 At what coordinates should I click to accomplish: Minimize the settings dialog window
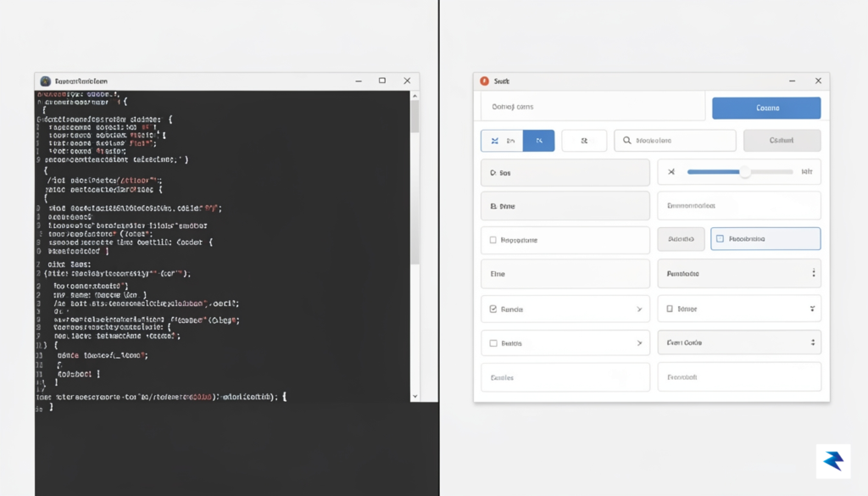point(793,81)
